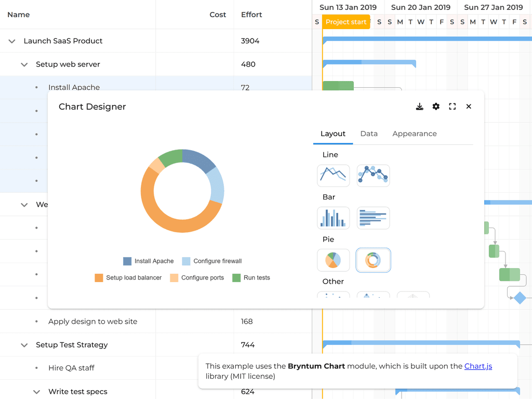Select the pie chart type
Viewport: 532px width, 399px height.
333,260
